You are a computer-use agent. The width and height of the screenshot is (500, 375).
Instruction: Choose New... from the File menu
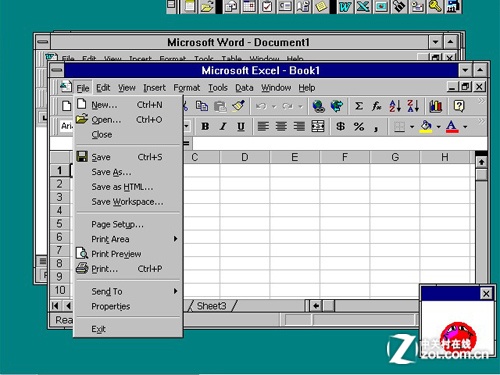(x=128, y=105)
